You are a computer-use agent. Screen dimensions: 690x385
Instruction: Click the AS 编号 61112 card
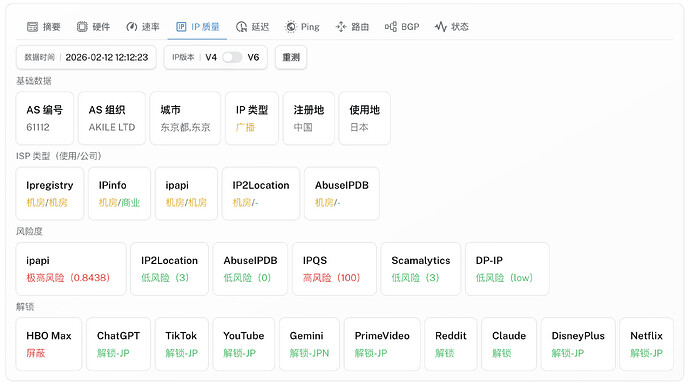pyautogui.click(x=45, y=118)
